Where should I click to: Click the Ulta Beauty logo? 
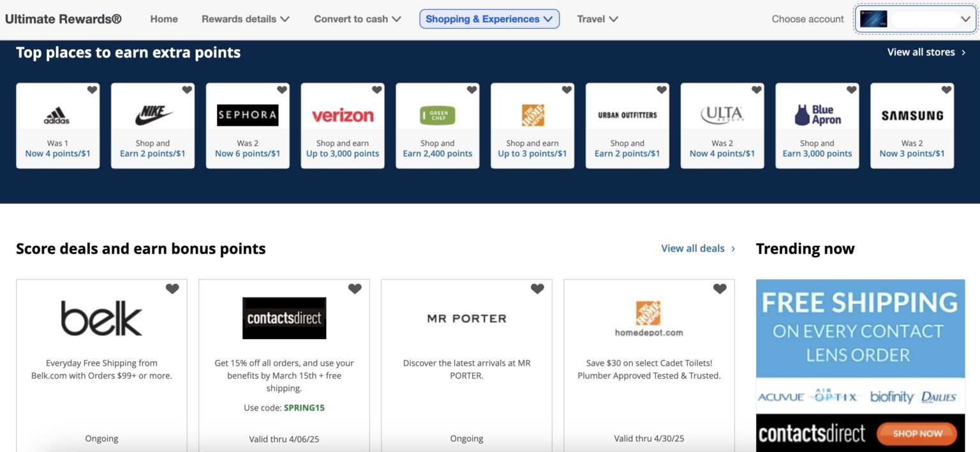pyautogui.click(x=722, y=116)
